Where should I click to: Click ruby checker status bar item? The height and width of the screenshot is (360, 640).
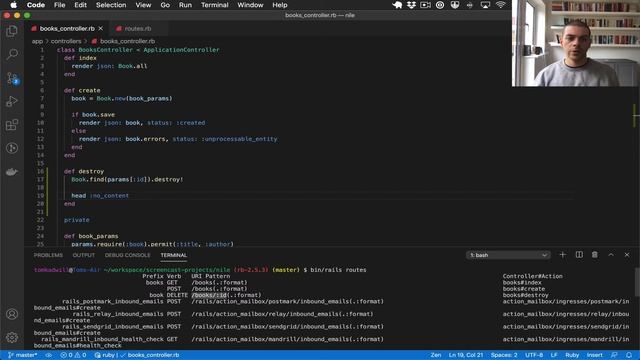click(137, 355)
